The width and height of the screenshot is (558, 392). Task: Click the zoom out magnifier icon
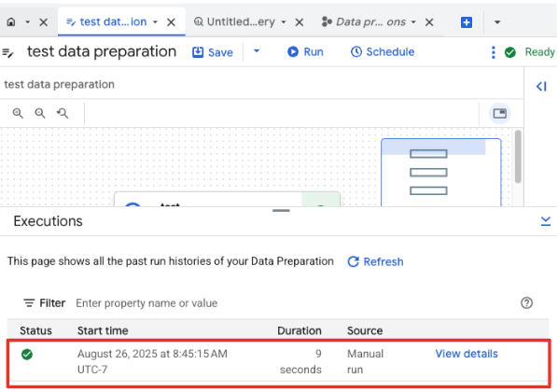[x=40, y=113]
